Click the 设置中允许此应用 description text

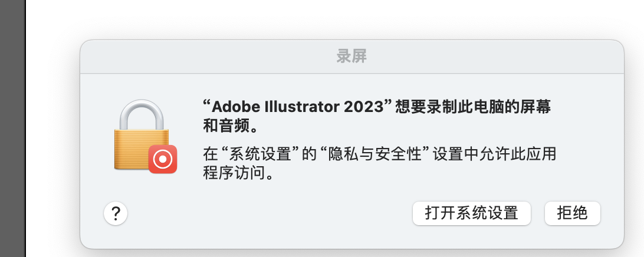494,154
